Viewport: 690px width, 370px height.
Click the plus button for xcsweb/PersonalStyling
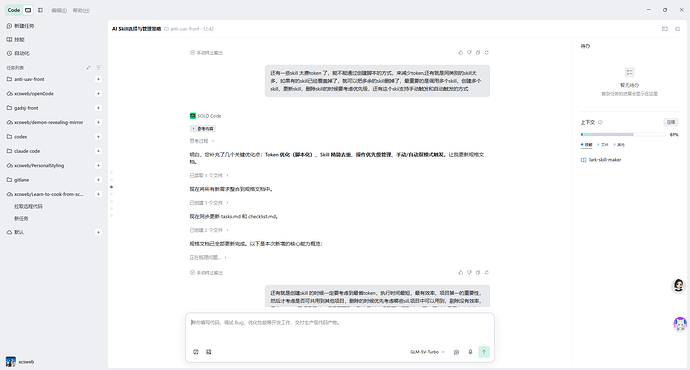coord(99,165)
